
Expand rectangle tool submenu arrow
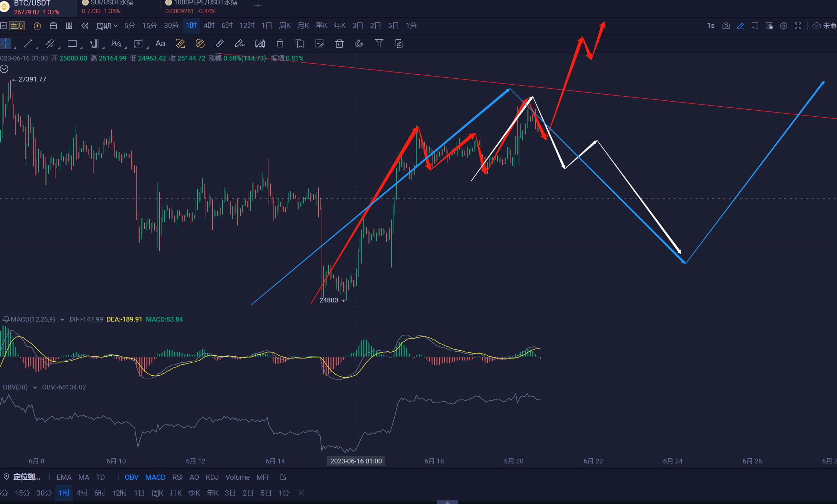pyautogui.click(x=81, y=47)
